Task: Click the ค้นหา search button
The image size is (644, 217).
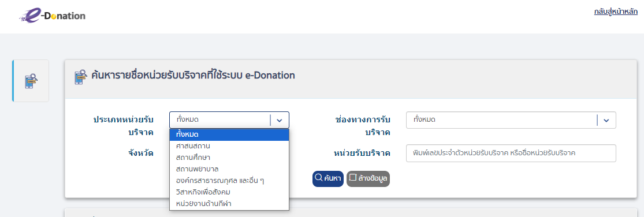Action: click(327, 178)
